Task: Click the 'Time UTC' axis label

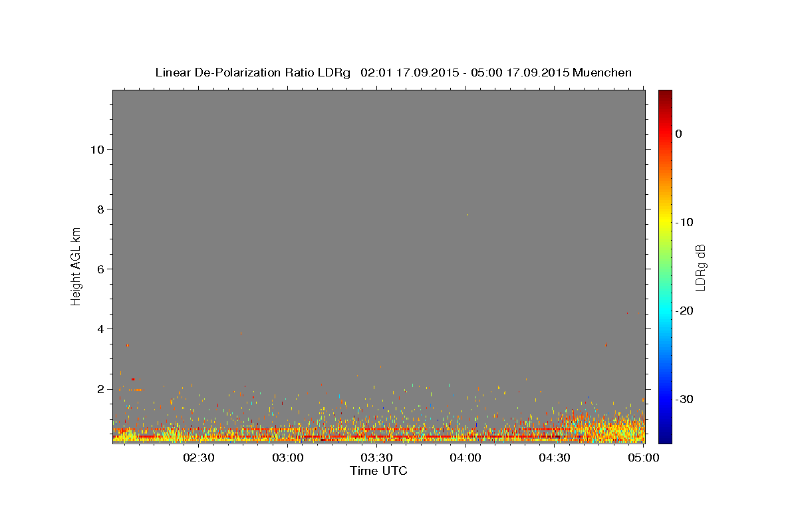Action: pos(378,471)
